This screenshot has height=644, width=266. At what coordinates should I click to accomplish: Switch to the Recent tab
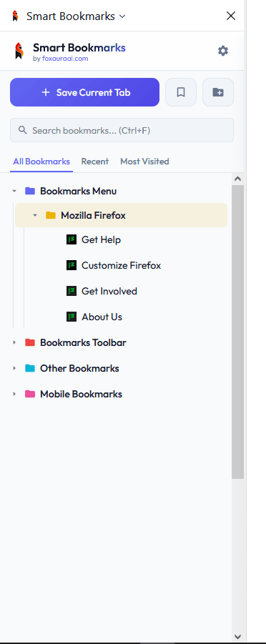(x=95, y=162)
